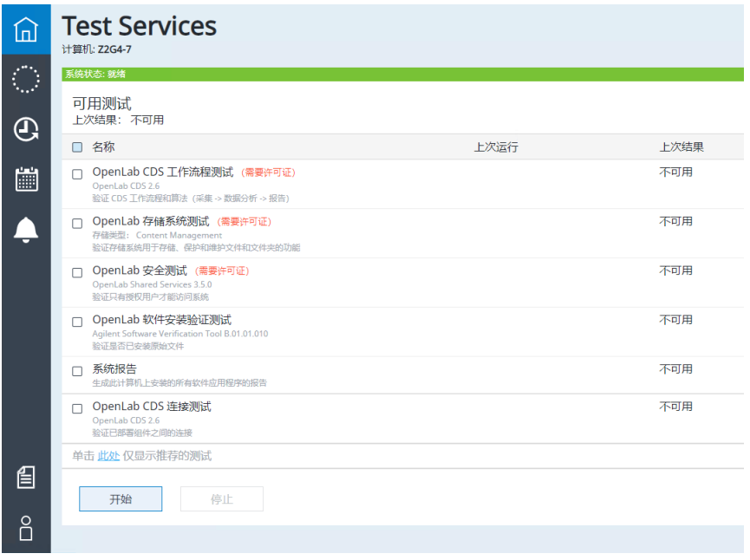Open the document reports icon

point(26,478)
